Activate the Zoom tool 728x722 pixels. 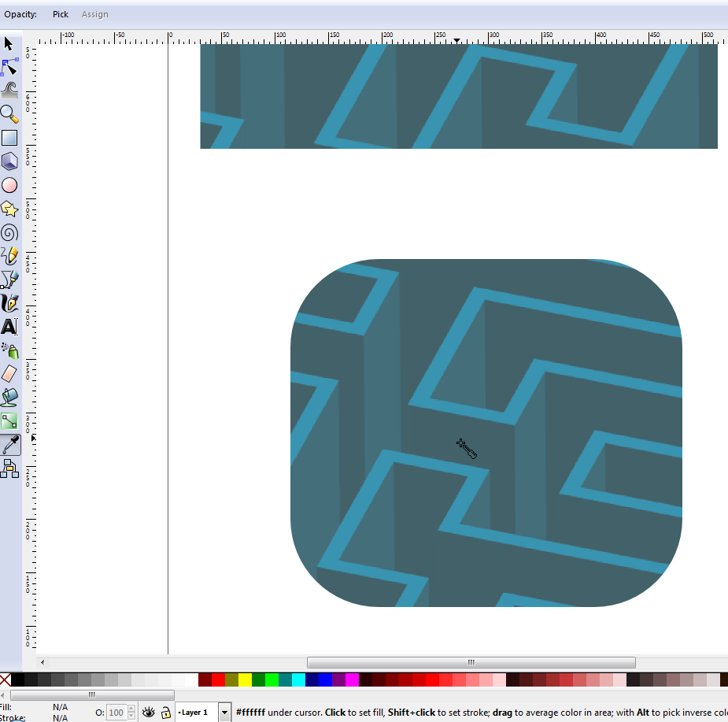[x=9, y=115]
